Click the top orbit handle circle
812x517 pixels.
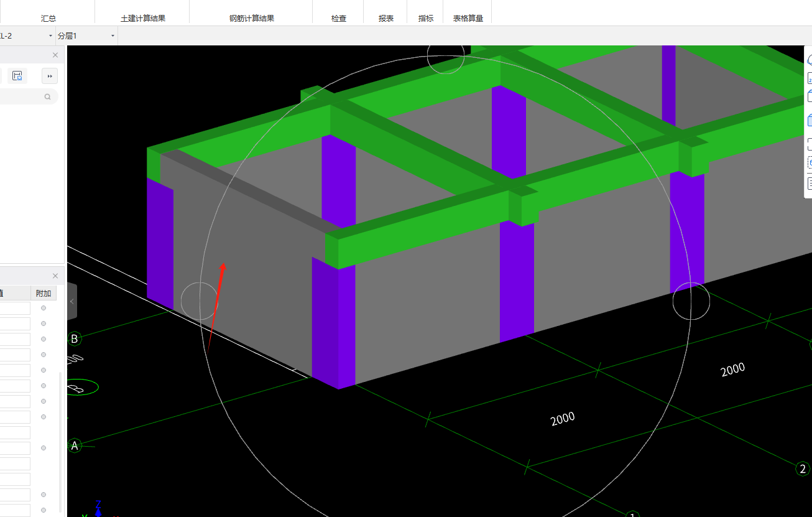point(445,55)
